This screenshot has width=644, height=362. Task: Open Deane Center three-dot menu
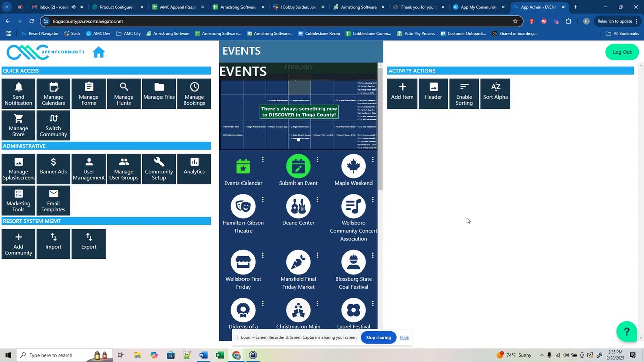pyautogui.click(x=317, y=200)
